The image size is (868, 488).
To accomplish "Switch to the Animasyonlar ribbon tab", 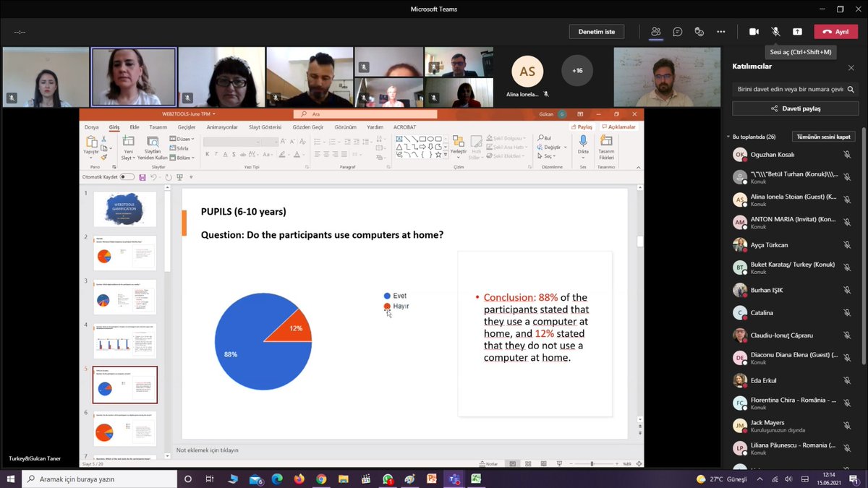I will pos(222,127).
